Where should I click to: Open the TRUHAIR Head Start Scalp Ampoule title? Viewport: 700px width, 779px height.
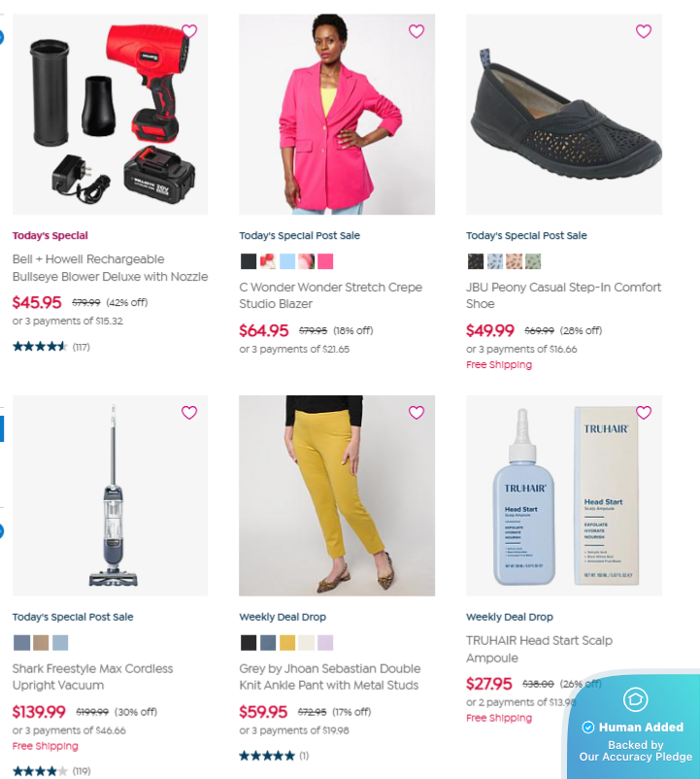[539, 649]
